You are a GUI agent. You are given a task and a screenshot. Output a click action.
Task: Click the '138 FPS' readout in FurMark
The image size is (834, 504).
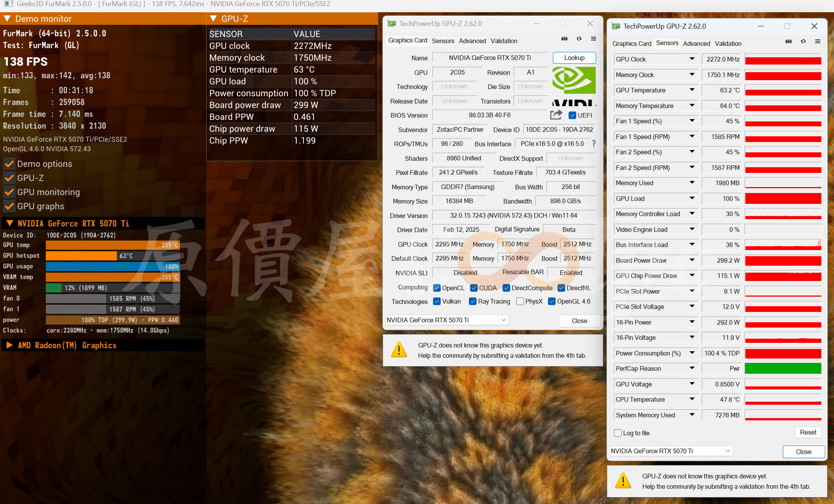point(26,61)
